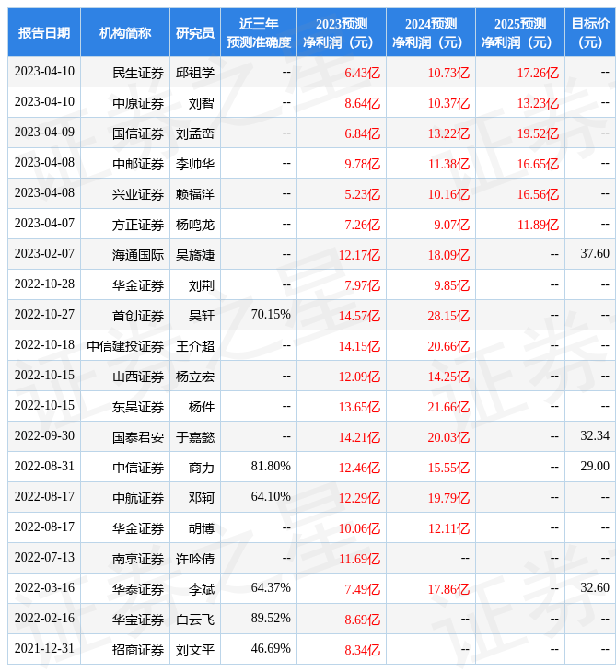The image size is (616, 672).
Task: Click 2024 profit value 18.09亿
Action: pyautogui.click(x=448, y=255)
